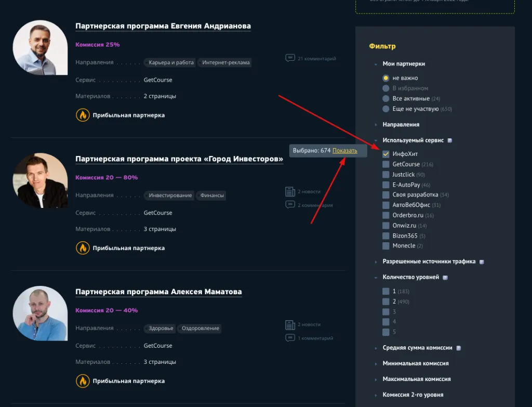Expand Разрешенные источники трафика section
532x407 pixels.
click(429, 261)
